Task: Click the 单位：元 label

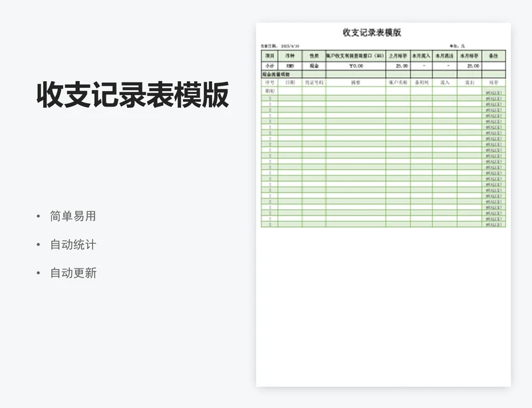Action: point(458,46)
